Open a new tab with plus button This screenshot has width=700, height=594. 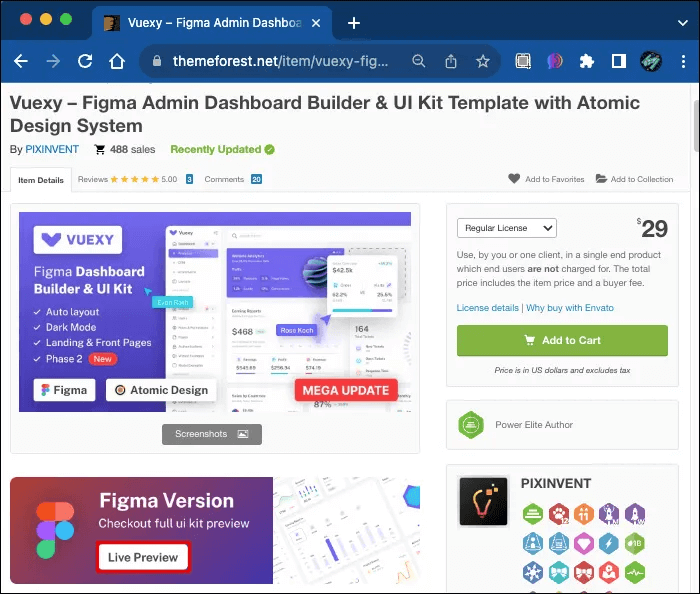coord(354,22)
